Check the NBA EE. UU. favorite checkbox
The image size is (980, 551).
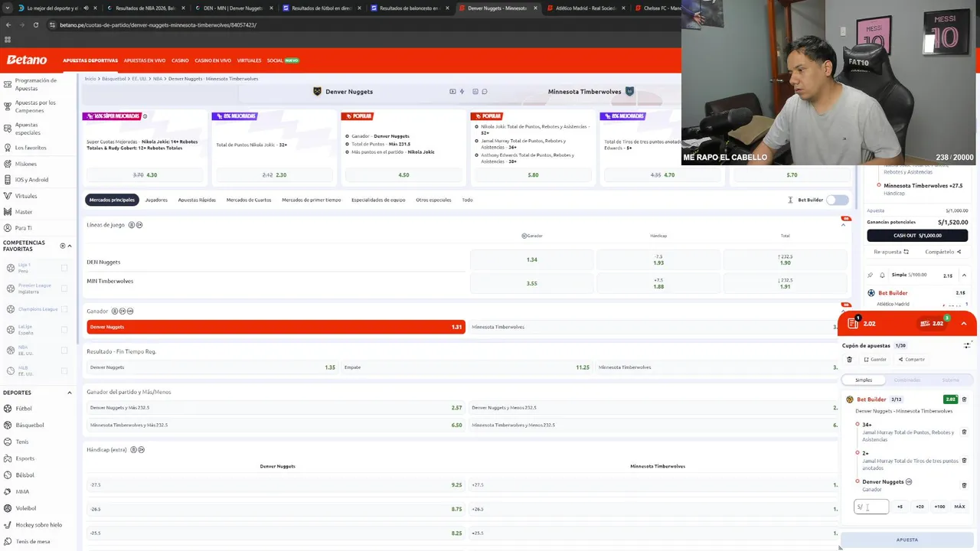(x=64, y=350)
